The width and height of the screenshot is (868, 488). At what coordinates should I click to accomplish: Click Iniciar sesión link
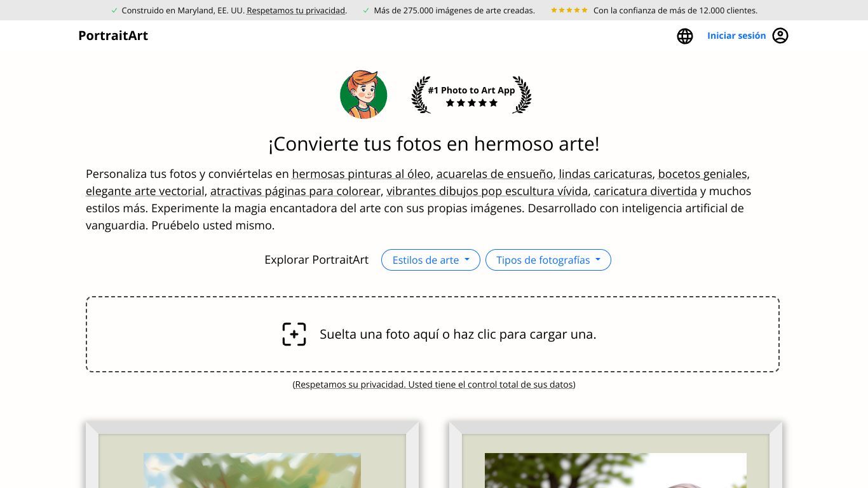[736, 36]
